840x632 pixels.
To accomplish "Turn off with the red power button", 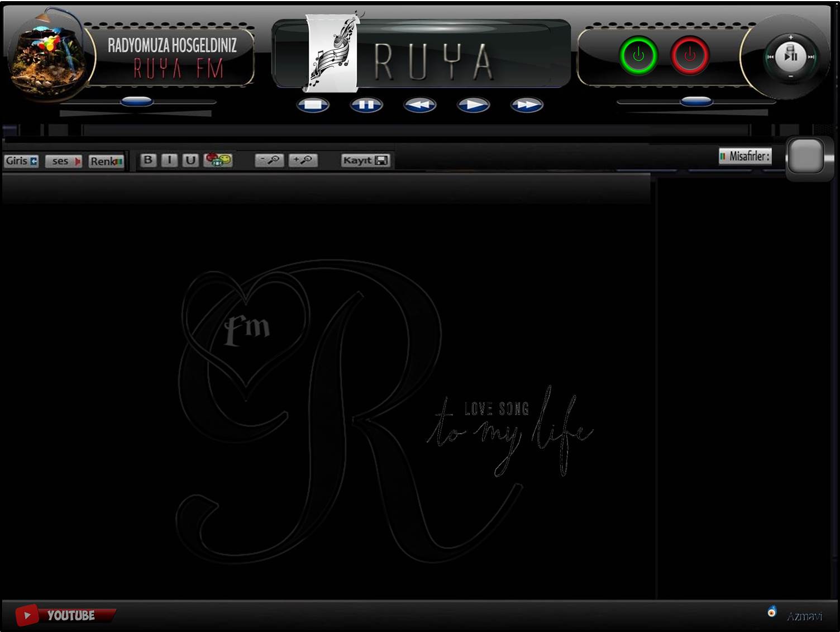I will pos(690,55).
